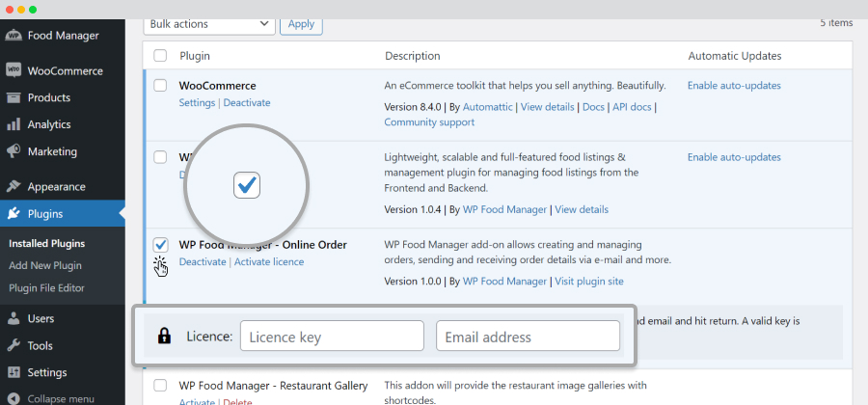
Task: Open WooCommerce Community support link
Action: tap(429, 122)
